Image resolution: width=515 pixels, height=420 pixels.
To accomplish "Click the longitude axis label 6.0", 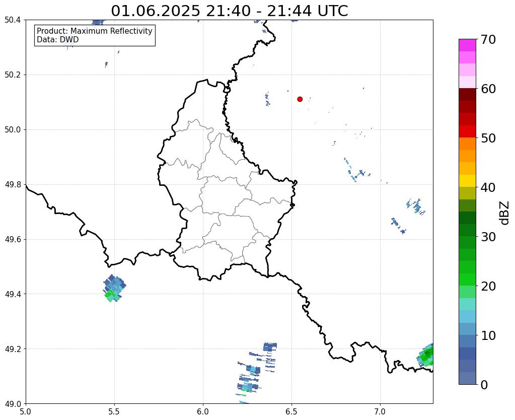I will [203, 412].
